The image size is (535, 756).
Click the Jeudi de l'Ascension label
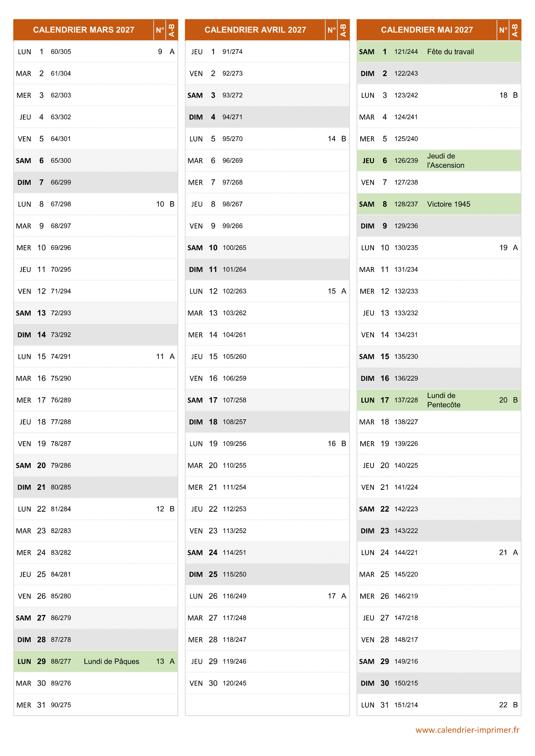pos(445,161)
